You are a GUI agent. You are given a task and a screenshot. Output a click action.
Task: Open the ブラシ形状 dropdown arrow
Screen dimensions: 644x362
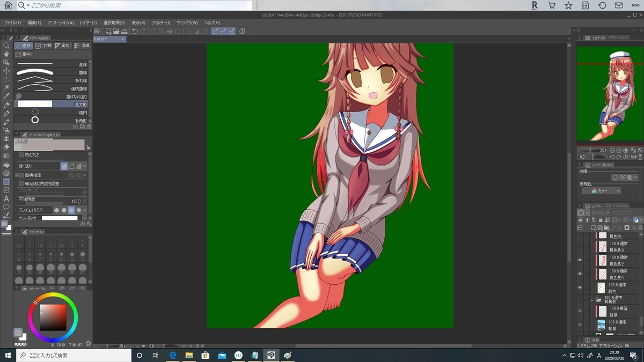pos(84,218)
